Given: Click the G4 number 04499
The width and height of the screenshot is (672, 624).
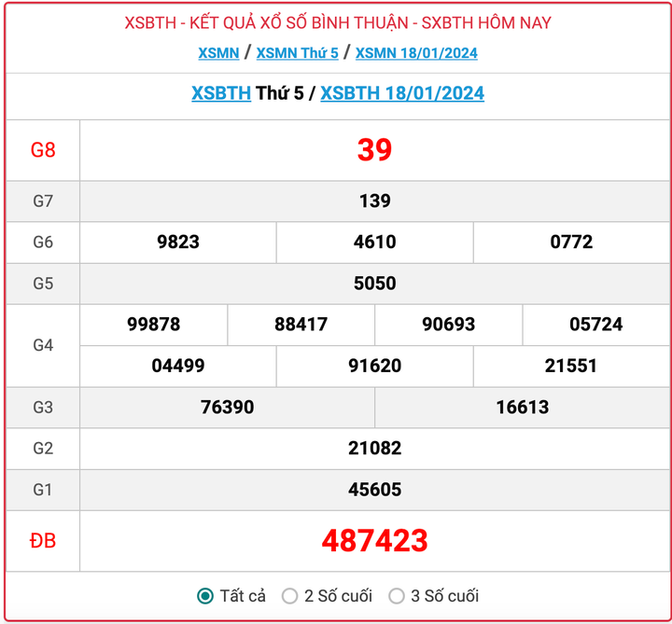Looking at the screenshot, I should (178, 366).
